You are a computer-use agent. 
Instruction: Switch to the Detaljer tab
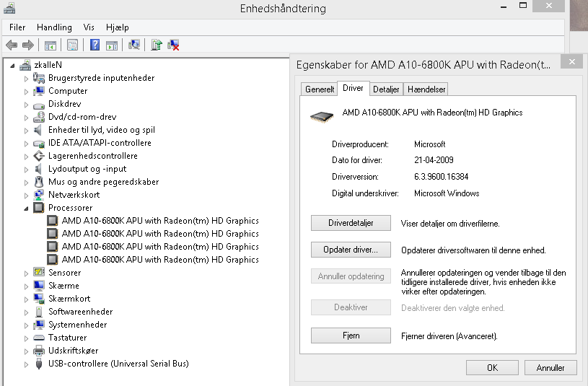coord(386,89)
